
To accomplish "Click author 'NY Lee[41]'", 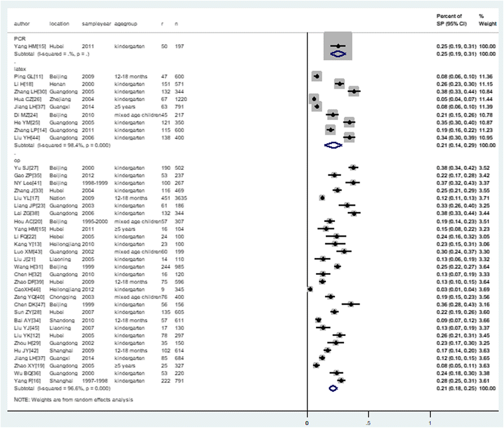I will pos(28,183).
